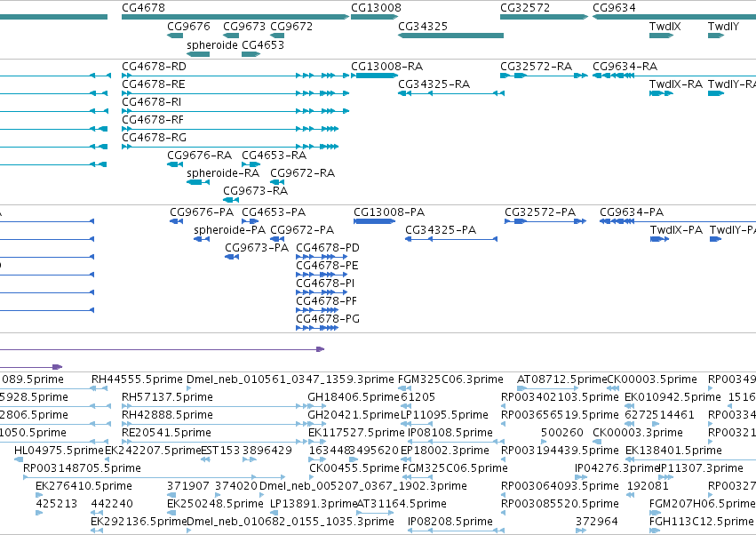Select transcript CG9672-RA
Screen dimensions: 756x535
point(302,173)
